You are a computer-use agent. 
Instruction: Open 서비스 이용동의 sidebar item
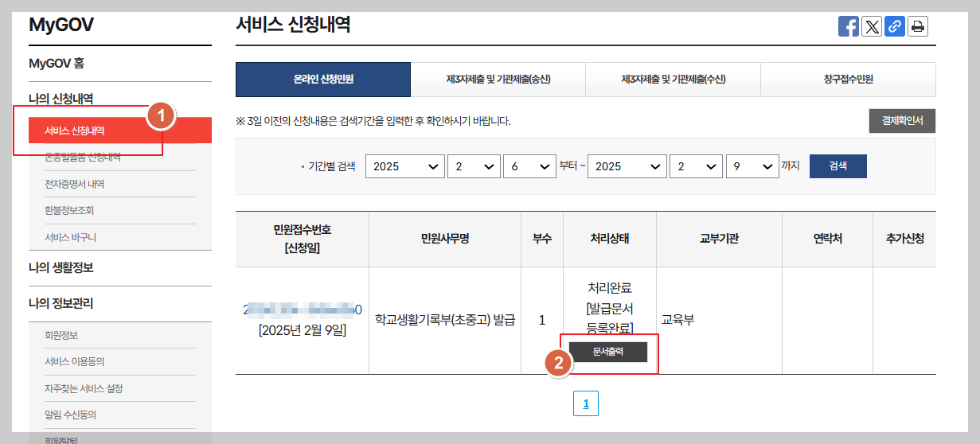[x=75, y=361]
